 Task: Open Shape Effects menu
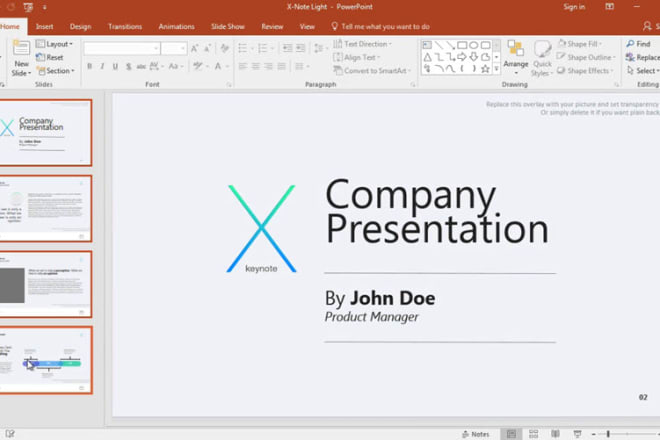point(585,71)
